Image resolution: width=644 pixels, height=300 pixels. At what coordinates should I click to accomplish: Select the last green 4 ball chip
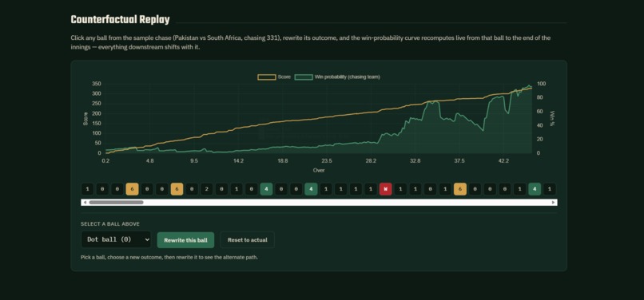point(535,189)
